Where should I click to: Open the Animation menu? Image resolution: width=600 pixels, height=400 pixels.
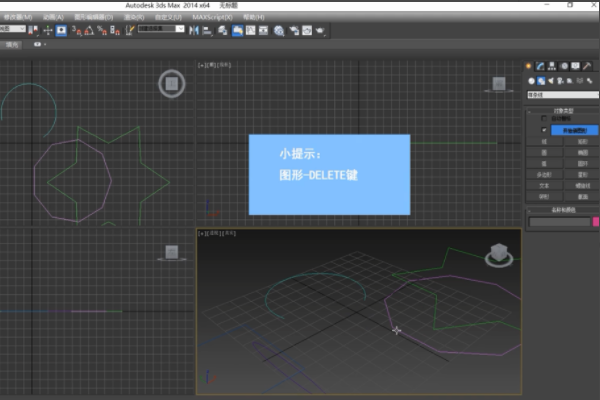pos(54,17)
